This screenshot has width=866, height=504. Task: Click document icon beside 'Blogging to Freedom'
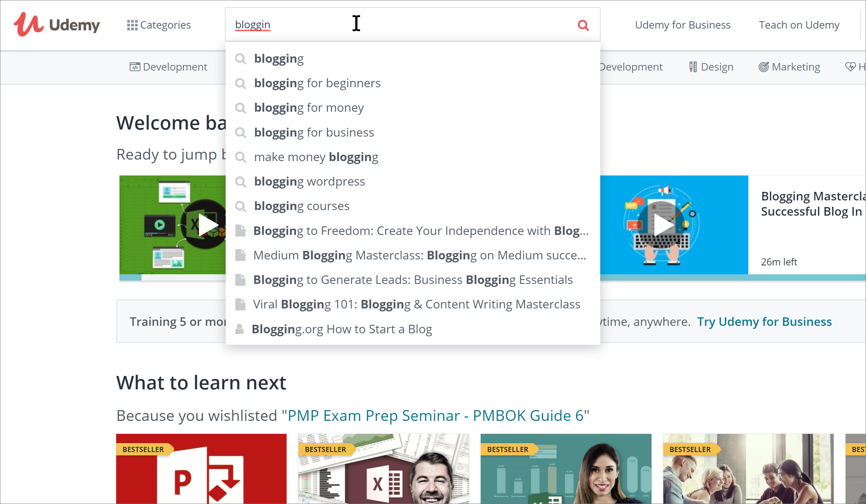tap(240, 230)
